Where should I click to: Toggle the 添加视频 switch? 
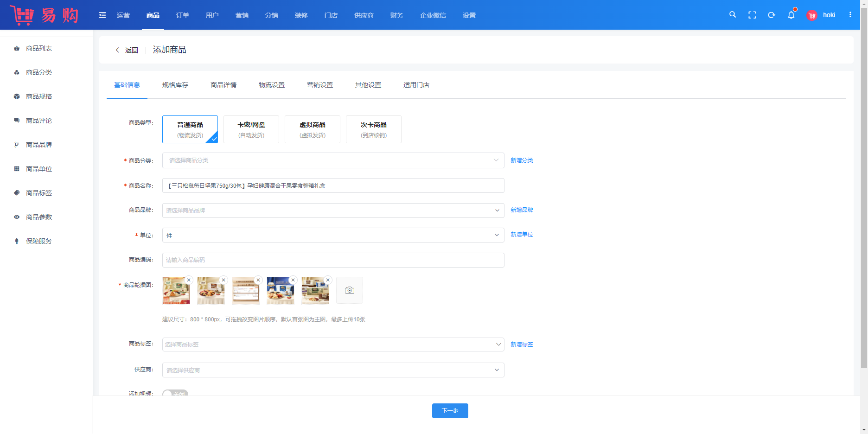[x=175, y=393]
